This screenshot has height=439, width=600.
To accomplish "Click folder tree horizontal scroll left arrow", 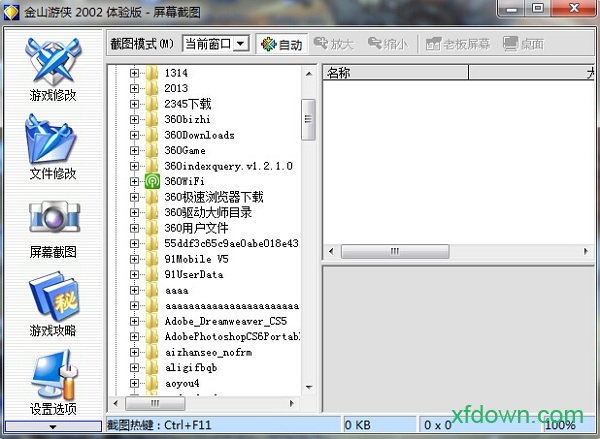I will pos(116,403).
